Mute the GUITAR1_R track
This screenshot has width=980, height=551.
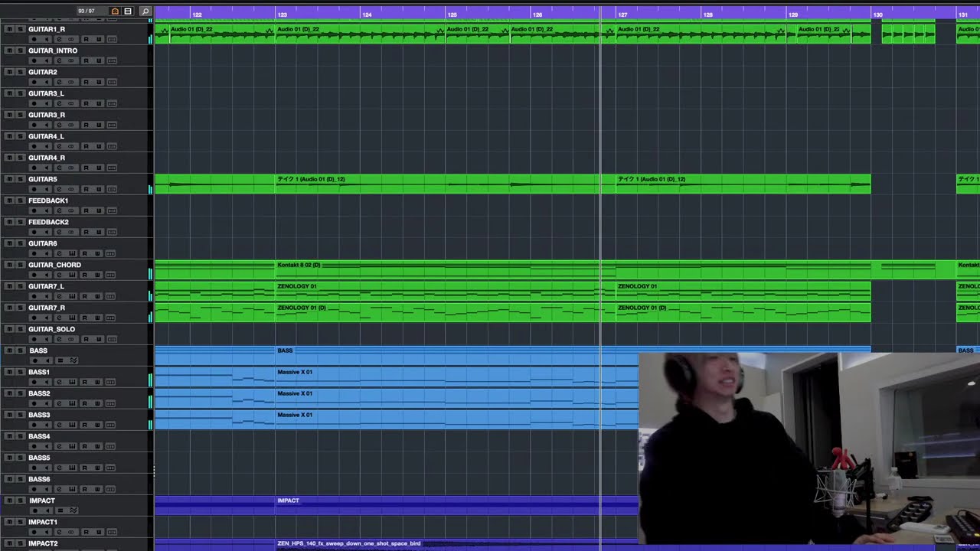(x=9, y=29)
